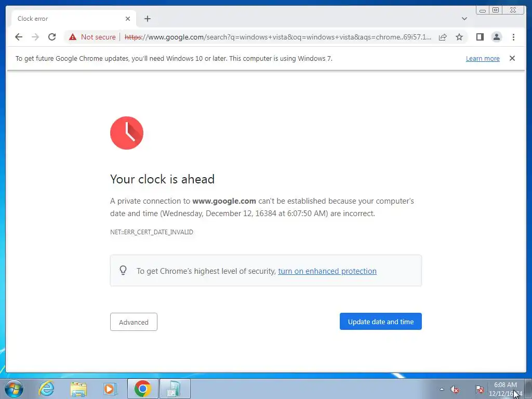Open turn on enhanced protection link
The width and height of the screenshot is (532, 399).
[x=327, y=271]
